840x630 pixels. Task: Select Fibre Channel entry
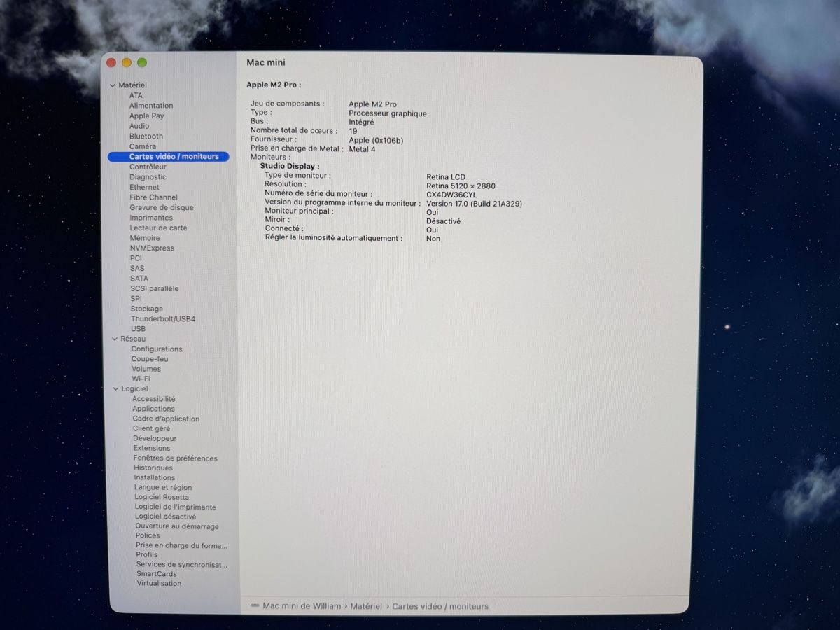[x=154, y=197]
